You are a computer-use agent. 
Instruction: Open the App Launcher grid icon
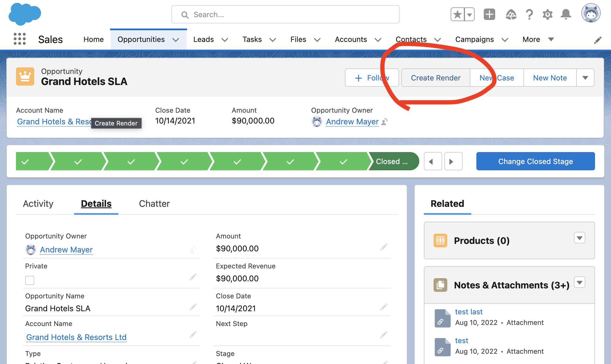[x=20, y=39]
